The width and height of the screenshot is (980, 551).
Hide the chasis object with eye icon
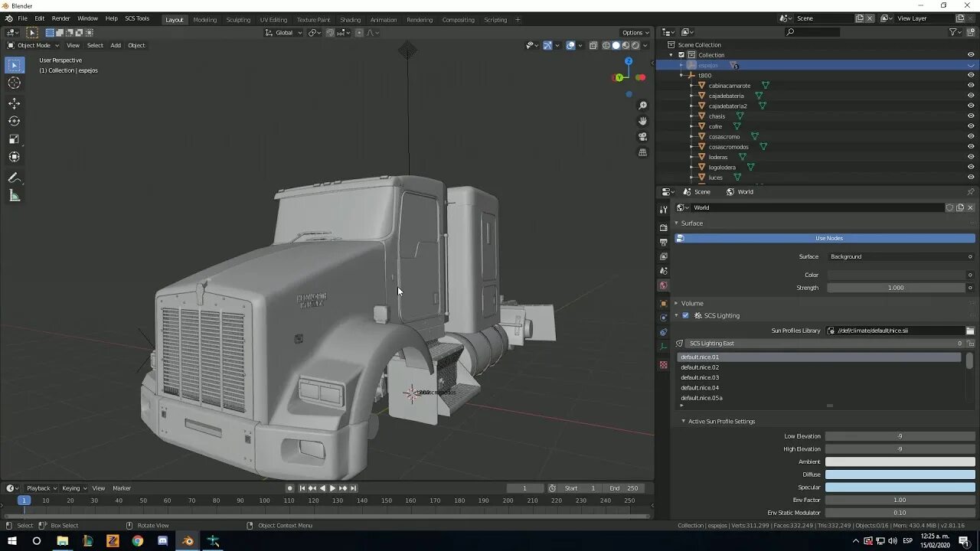(x=971, y=116)
